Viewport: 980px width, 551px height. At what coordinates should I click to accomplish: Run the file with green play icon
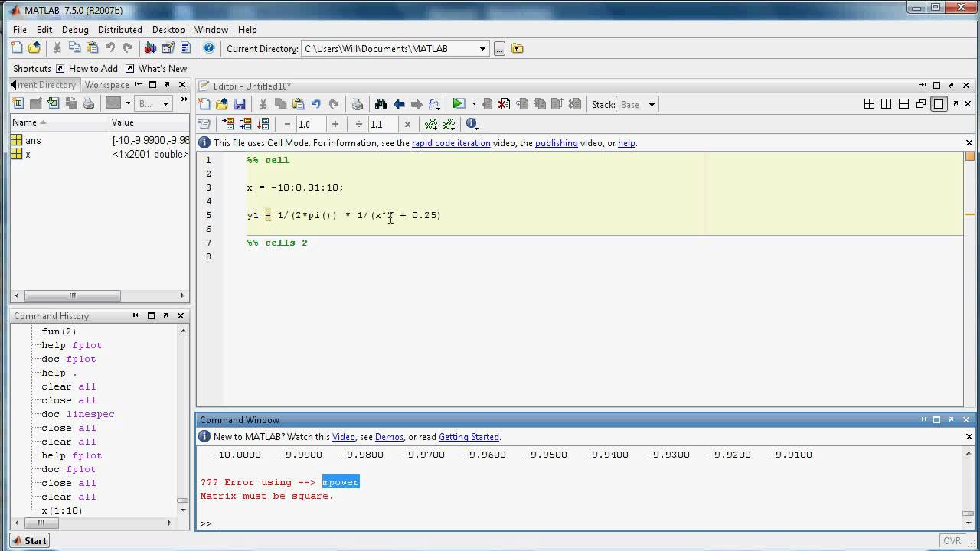coord(458,104)
